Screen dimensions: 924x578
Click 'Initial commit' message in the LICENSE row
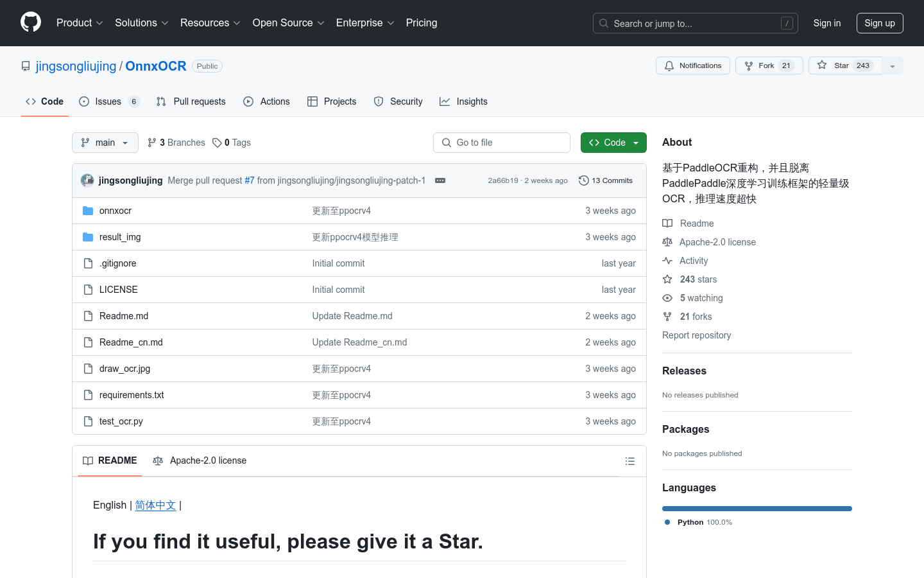338,290
